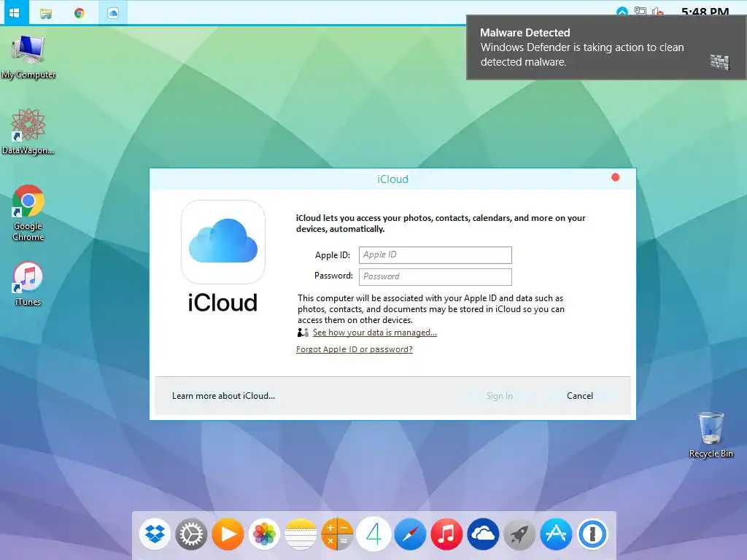This screenshot has height=560, width=747.
Task: Click the Sign In button
Action: pyautogui.click(x=499, y=396)
